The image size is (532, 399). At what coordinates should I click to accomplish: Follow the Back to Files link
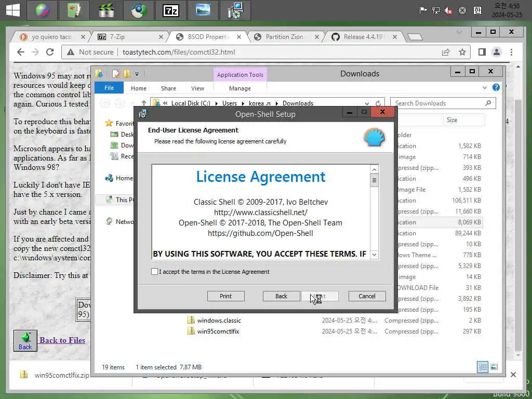(62, 340)
